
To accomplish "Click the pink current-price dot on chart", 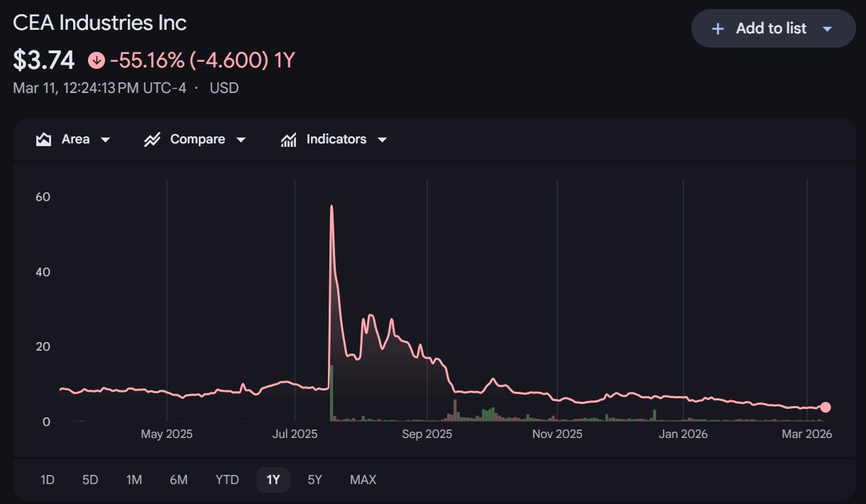I will [825, 407].
